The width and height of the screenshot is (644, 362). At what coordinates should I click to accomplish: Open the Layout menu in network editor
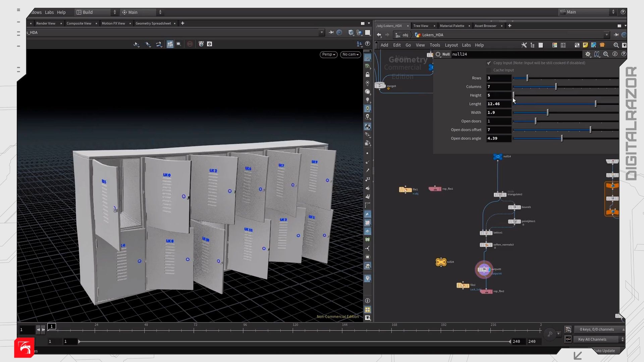pos(451,45)
